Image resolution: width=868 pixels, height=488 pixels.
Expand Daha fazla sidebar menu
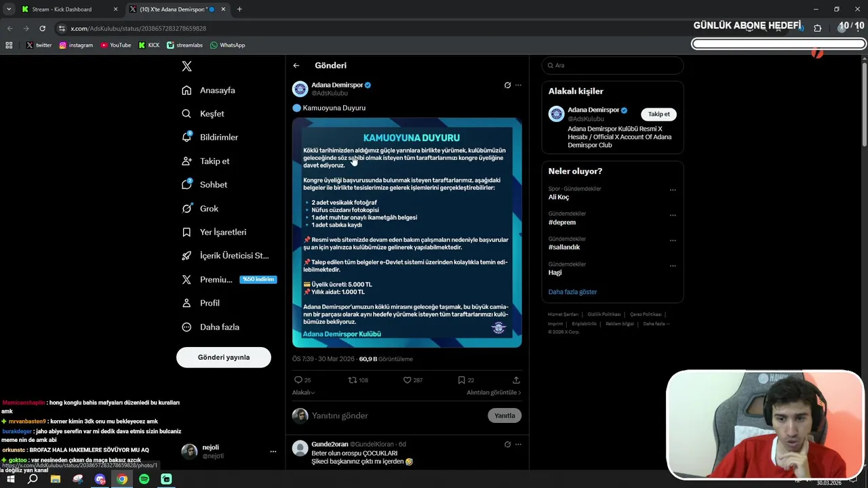210,327
